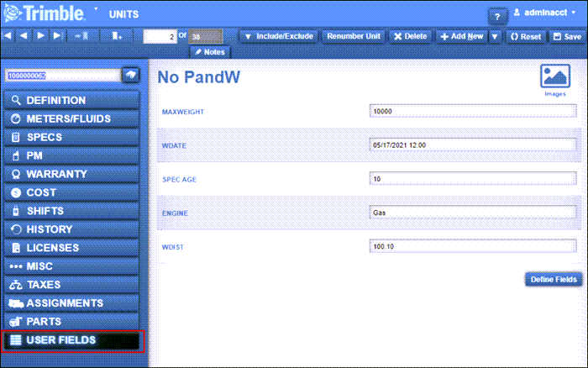Reset the form changes
588x368 pixels.
[526, 36]
